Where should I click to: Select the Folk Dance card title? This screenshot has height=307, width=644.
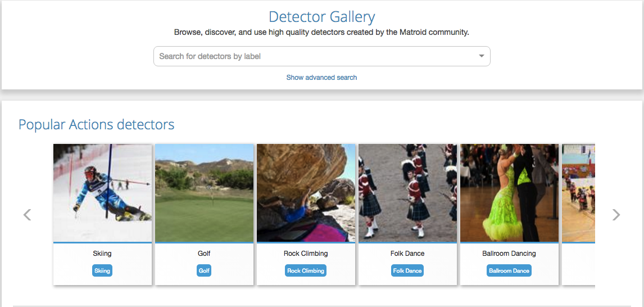click(x=407, y=254)
